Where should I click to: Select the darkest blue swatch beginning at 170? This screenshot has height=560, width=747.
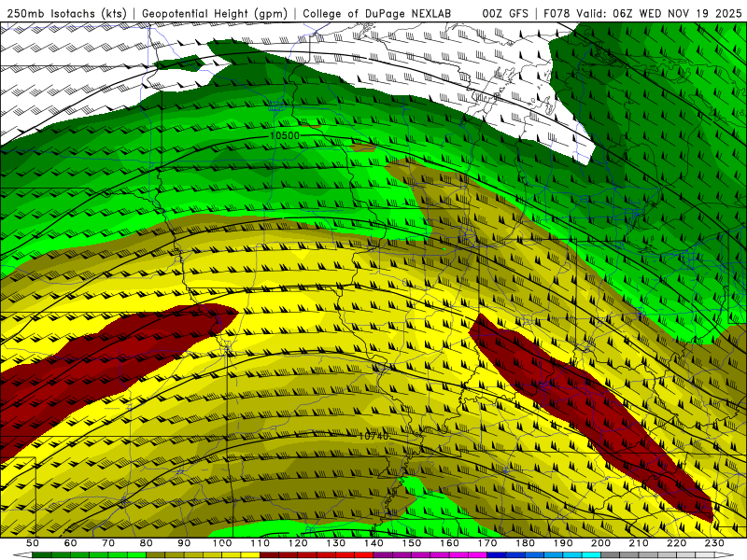pos(497,555)
